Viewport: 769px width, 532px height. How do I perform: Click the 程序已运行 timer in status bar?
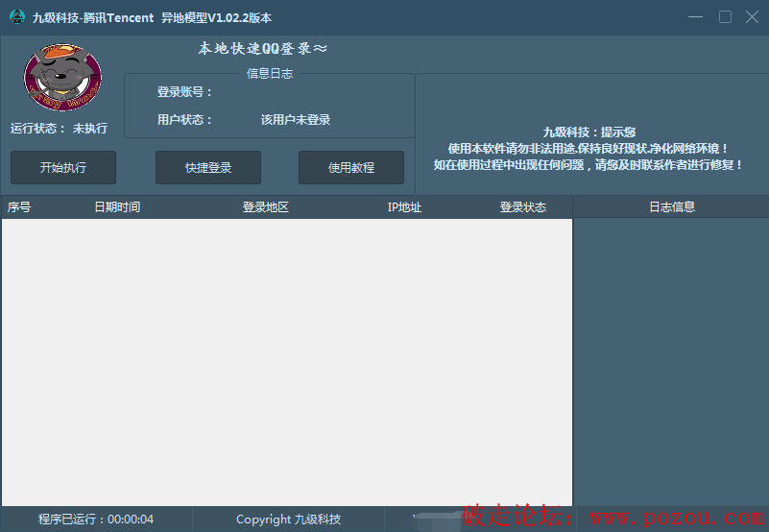[96, 519]
